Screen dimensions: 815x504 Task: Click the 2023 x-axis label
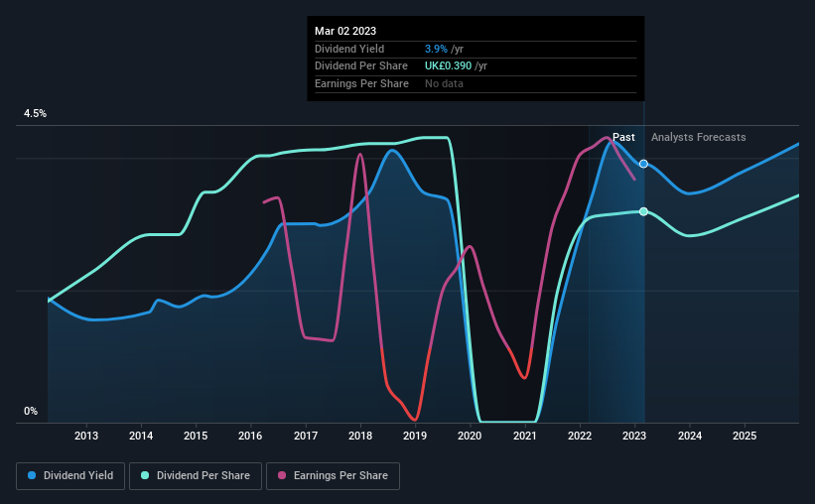(634, 436)
